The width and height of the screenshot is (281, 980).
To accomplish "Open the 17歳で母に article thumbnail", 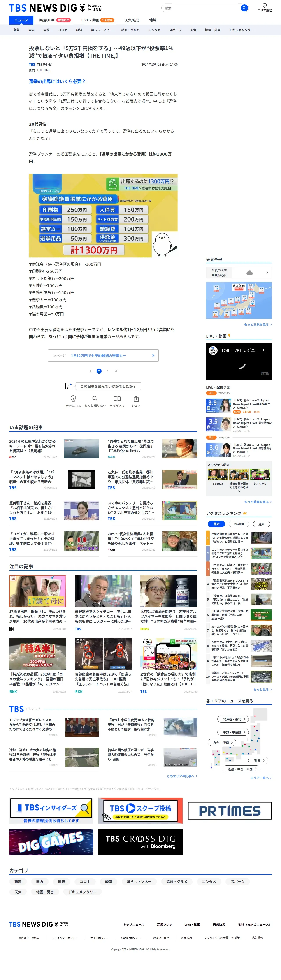I will coord(37,591).
